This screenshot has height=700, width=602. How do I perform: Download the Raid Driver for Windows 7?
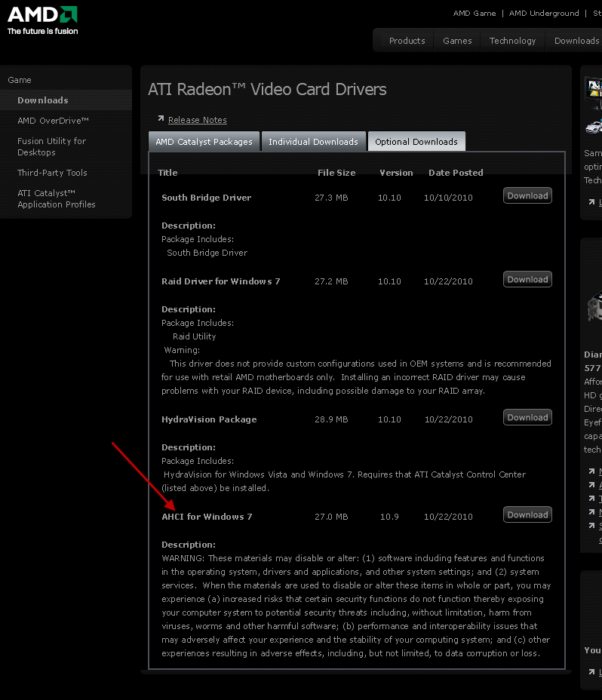point(527,279)
